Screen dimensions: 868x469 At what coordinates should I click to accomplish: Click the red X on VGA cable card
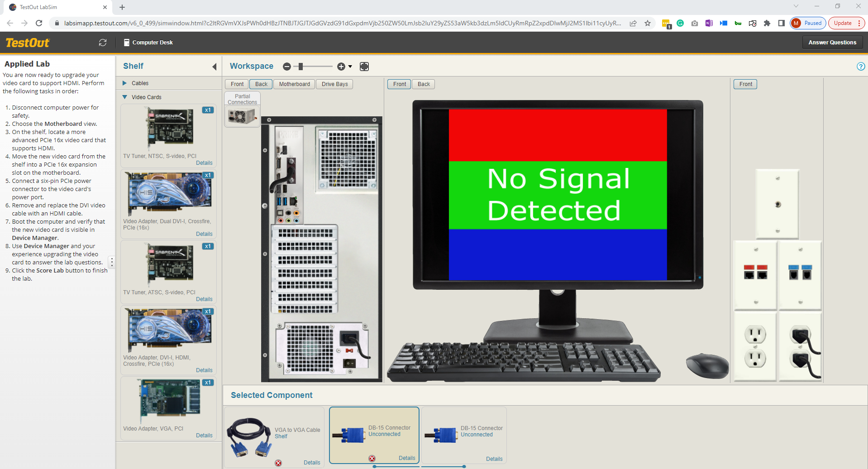click(278, 463)
